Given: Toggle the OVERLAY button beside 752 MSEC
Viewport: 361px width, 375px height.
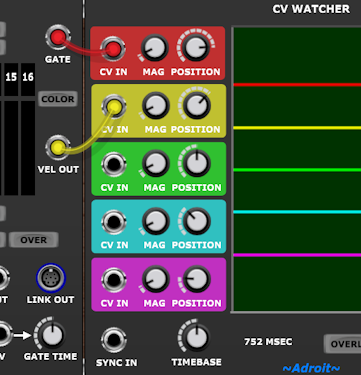Looking at the screenshot, I should 343,344.
